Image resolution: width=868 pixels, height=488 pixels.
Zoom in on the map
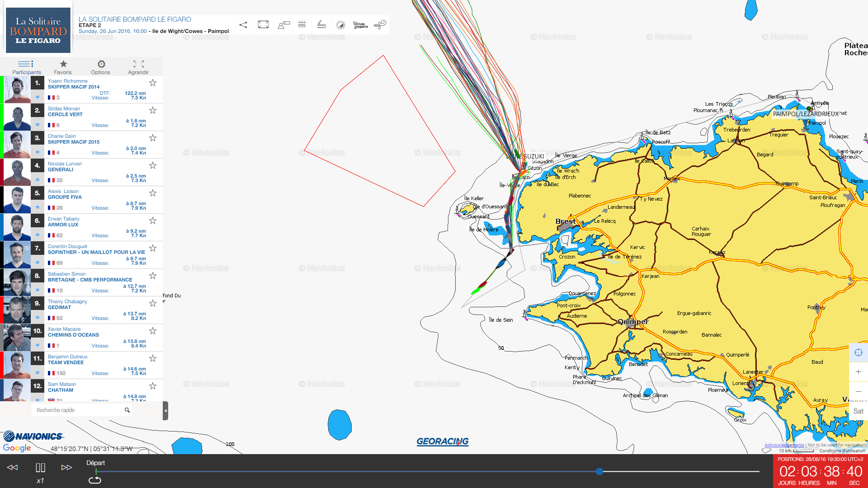(858, 372)
